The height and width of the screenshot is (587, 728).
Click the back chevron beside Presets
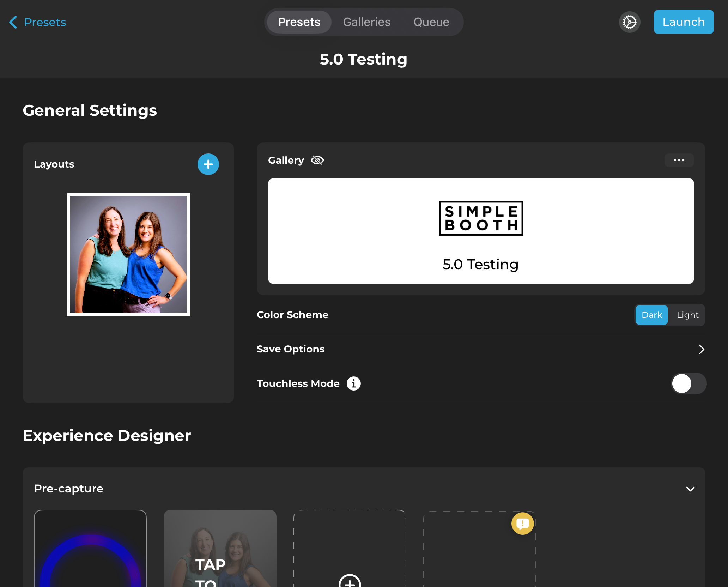13,22
